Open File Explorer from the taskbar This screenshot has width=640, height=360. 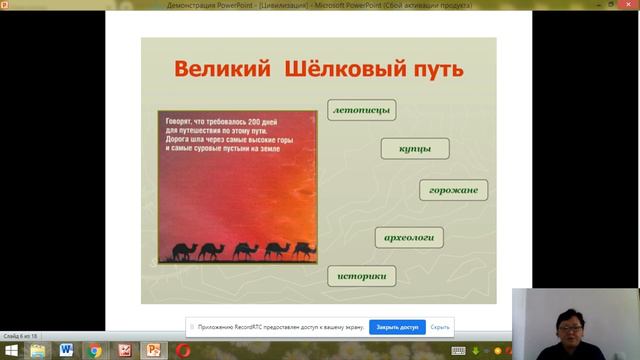point(38,351)
